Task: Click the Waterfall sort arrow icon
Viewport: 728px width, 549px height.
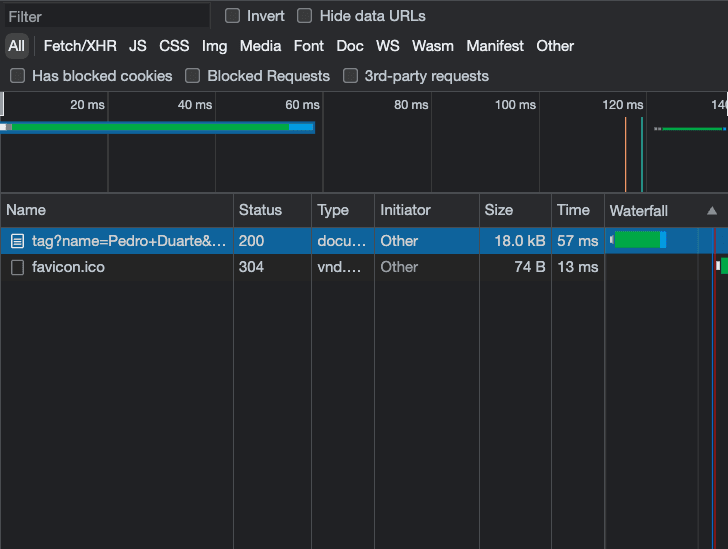Action: pyautogui.click(x=712, y=211)
